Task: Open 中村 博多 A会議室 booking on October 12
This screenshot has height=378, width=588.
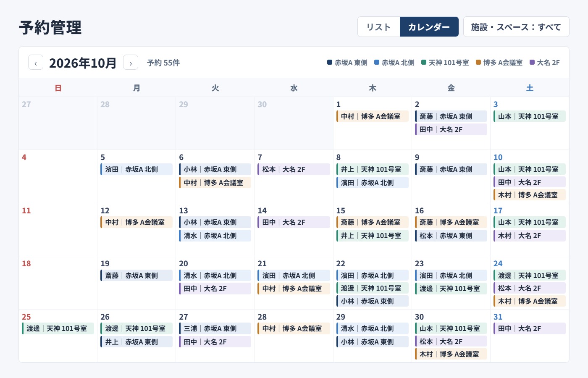Action: [x=136, y=222]
